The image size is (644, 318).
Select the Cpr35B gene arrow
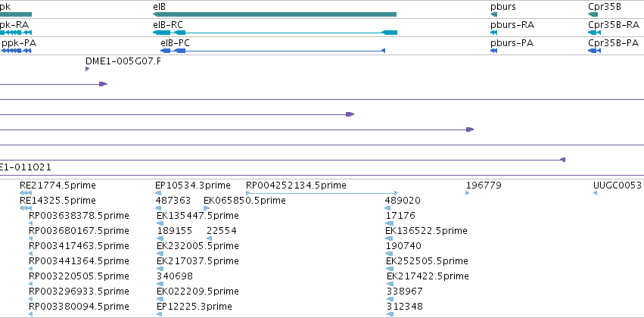coord(593,14)
